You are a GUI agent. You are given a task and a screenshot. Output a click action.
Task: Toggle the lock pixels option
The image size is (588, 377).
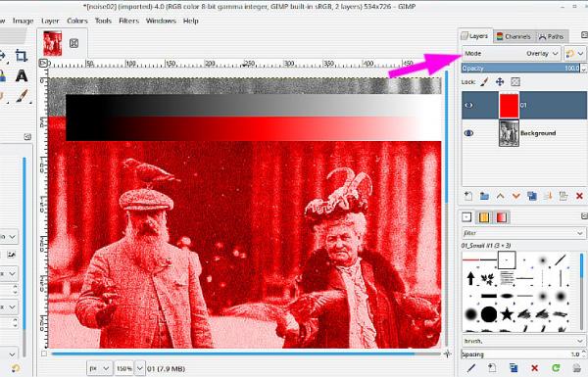pos(484,81)
